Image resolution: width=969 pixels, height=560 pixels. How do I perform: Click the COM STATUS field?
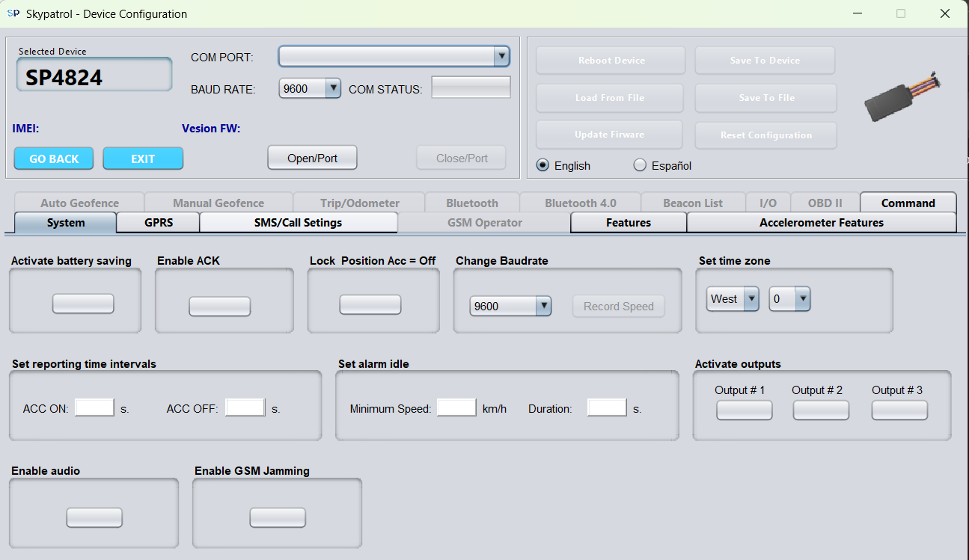471,87
